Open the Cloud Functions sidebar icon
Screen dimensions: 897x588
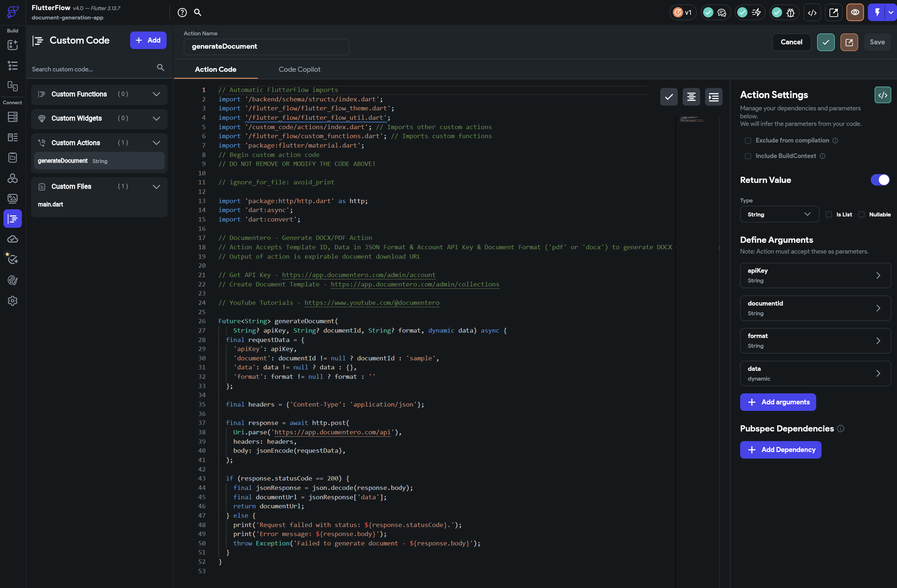coord(12,239)
